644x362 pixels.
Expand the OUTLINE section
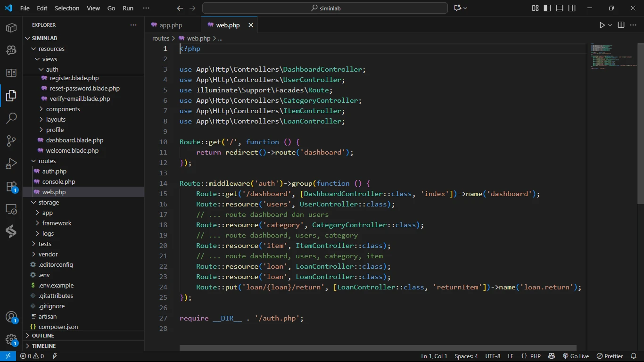(43, 336)
